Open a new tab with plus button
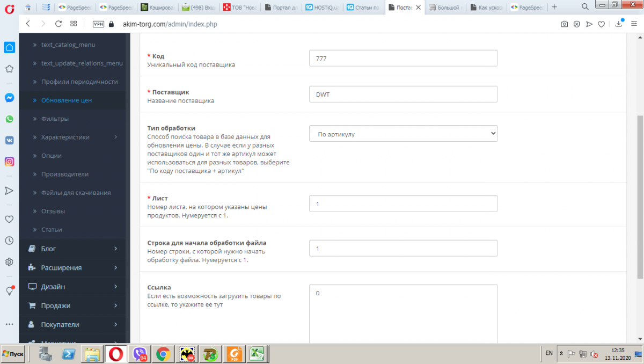Image resolution: width=644 pixels, height=364 pixels. coord(554,7)
